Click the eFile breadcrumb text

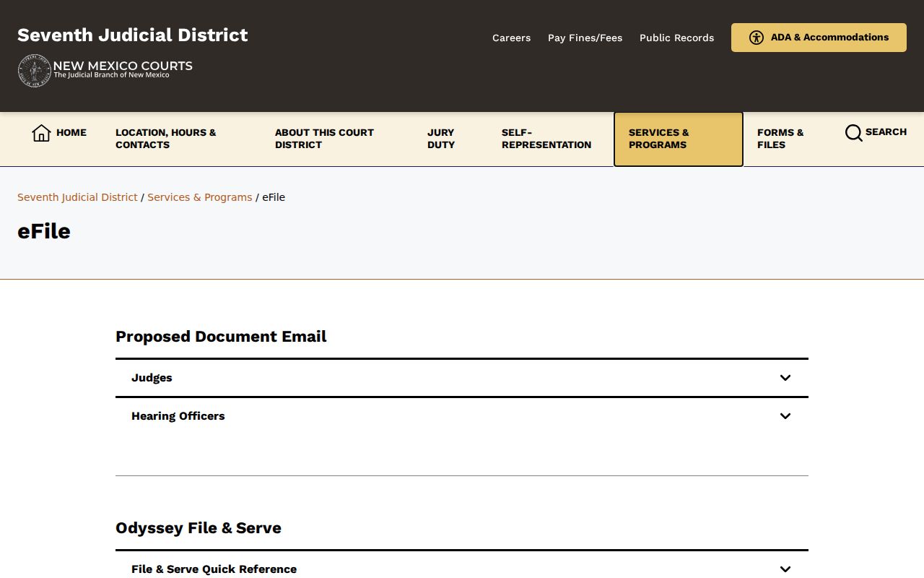(274, 197)
